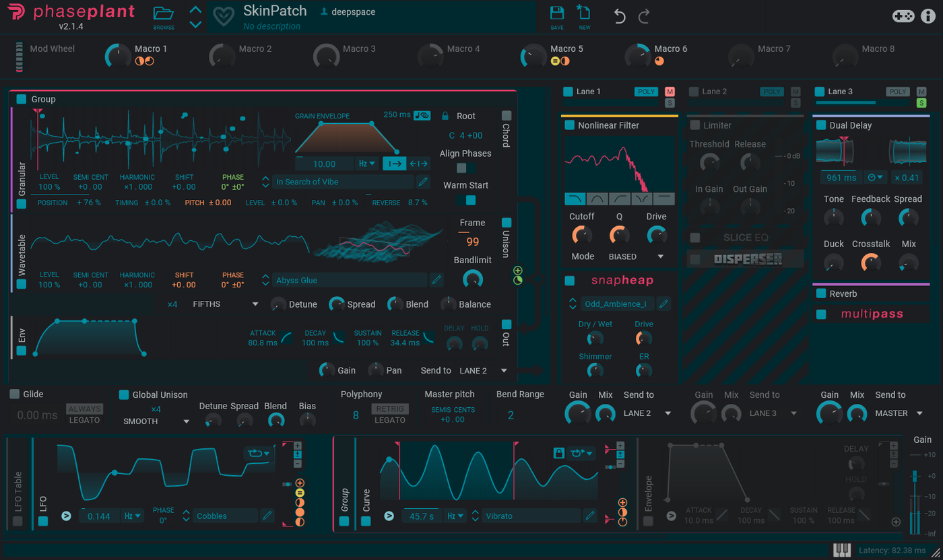
Task: Click the Polyphony RETRIG button
Action: point(390,409)
